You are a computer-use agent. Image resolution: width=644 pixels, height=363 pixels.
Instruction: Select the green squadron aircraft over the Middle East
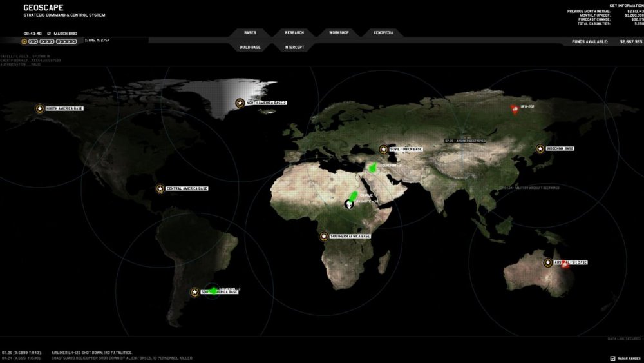click(372, 168)
